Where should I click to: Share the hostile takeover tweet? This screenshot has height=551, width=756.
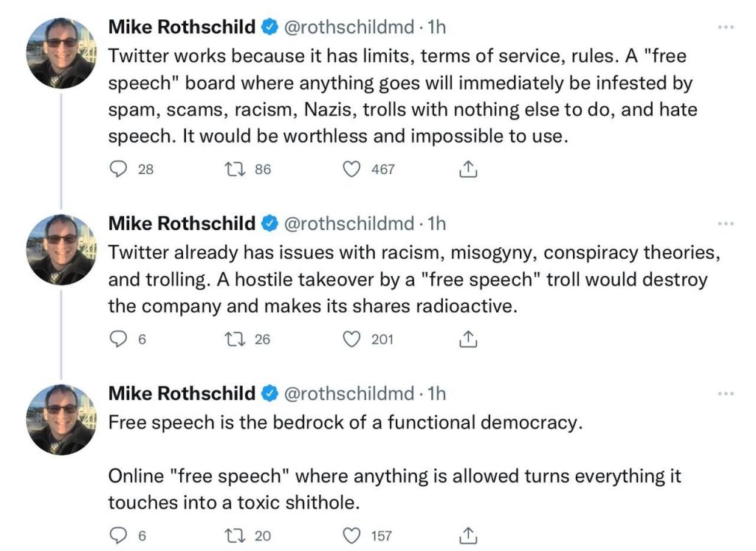click(468, 339)
